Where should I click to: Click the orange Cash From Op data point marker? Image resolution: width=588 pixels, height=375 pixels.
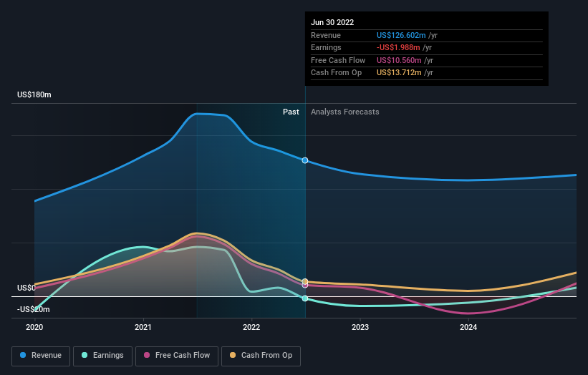coord(305,281)
